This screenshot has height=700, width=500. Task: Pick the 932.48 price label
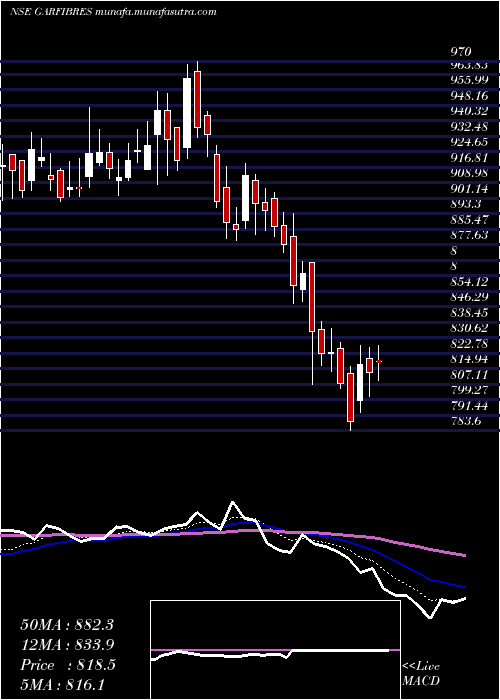coord(469,126)
